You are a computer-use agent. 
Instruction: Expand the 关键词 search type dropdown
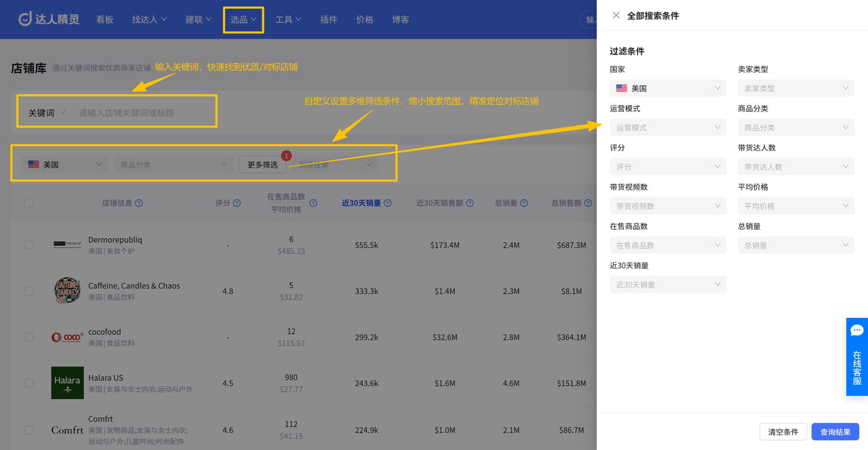[x=45, y=112]
